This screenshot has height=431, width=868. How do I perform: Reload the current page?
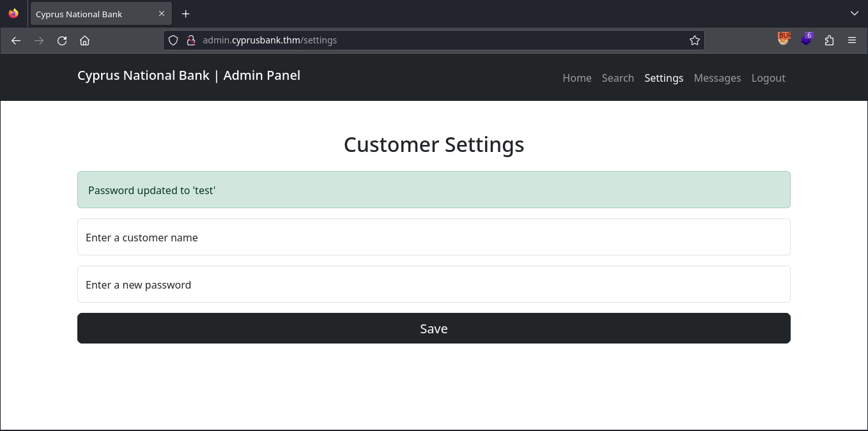(x=62, y=40)
